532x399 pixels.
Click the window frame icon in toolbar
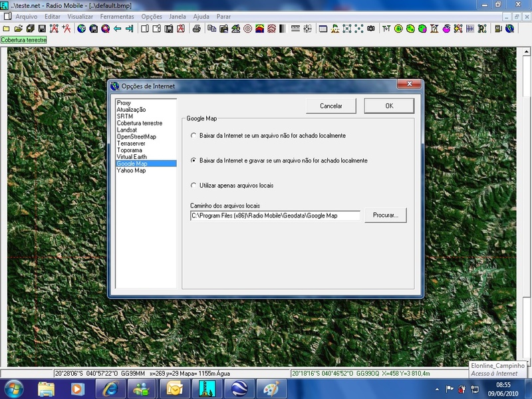pos(323,29)
